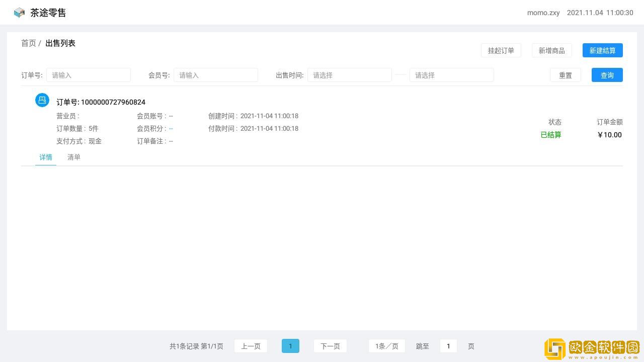Create a new checkout with 新建结算
The width and height of the screenshot is (644, 362).
point(602,50)
